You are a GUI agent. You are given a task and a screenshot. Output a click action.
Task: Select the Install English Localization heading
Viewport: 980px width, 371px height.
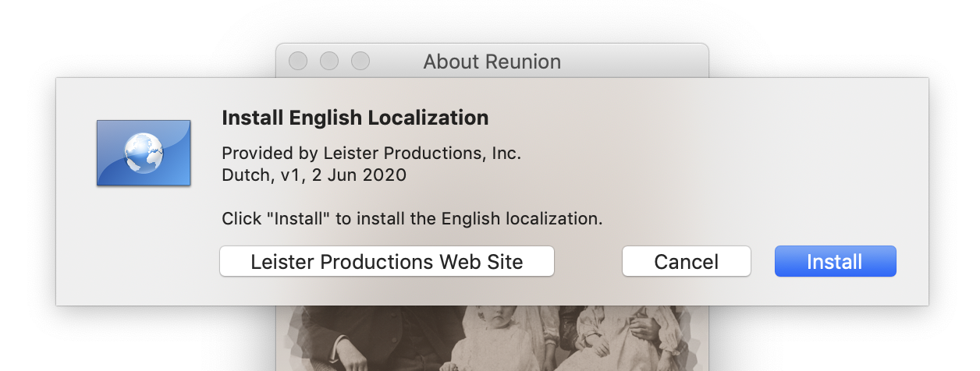pos(355,118)
